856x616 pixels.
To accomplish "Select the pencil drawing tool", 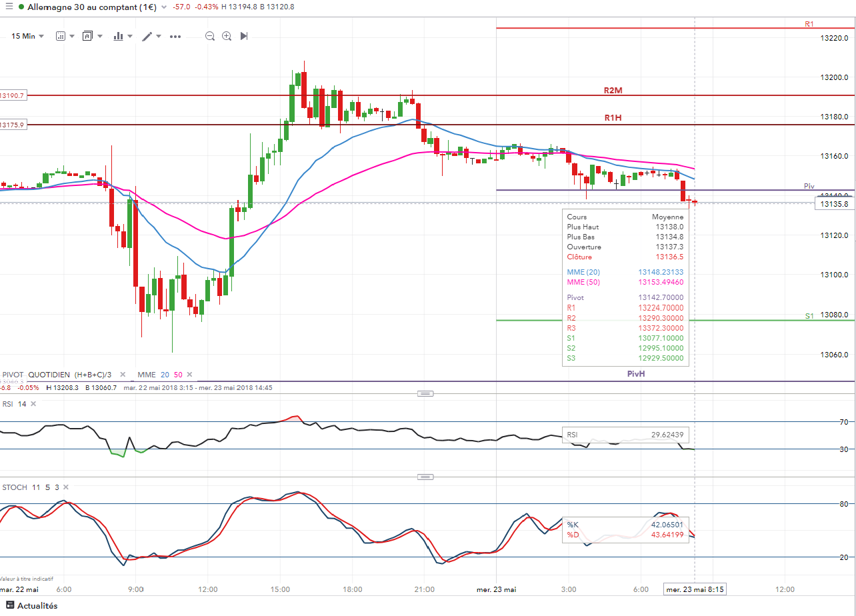I will pos(148,36).
